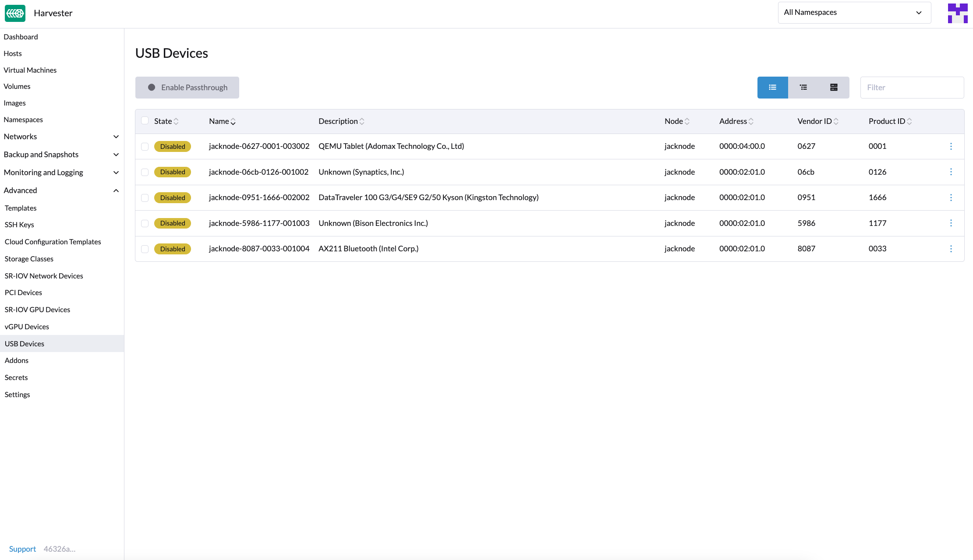Viewport: 973px width, 560px height.
Task: Switch to flat list view
Action: (x=772, y=88)
